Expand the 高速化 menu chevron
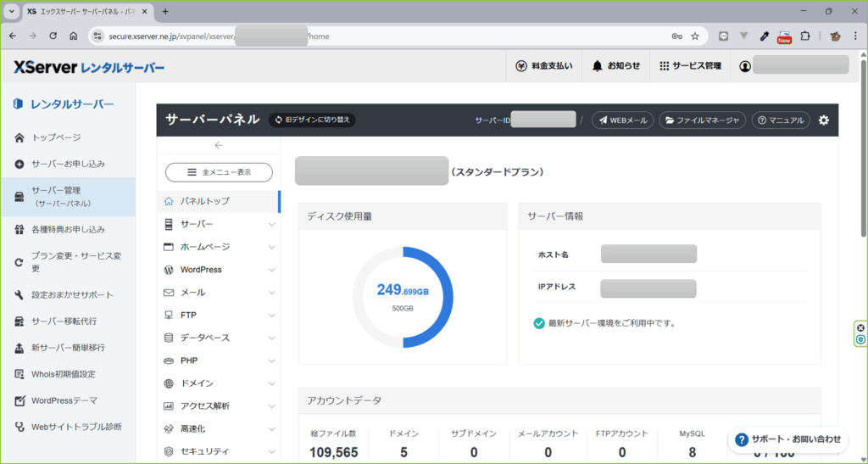 tap(272, 428)
